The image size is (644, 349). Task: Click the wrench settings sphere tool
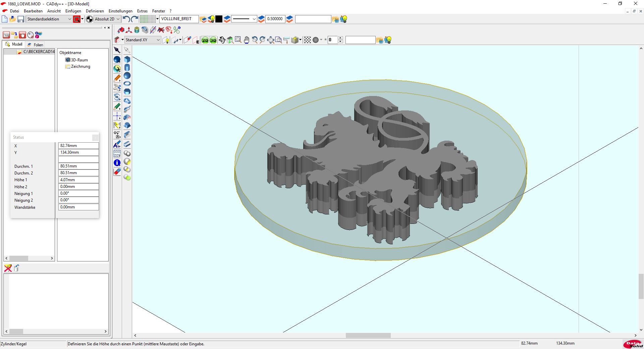pos(117,69)
